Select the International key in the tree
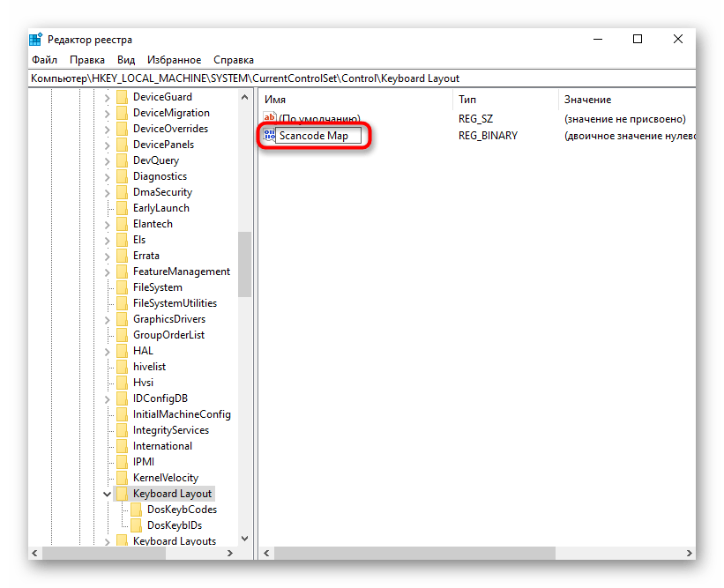This screenshot has width=724, height=588. click(x=162, y=446)
